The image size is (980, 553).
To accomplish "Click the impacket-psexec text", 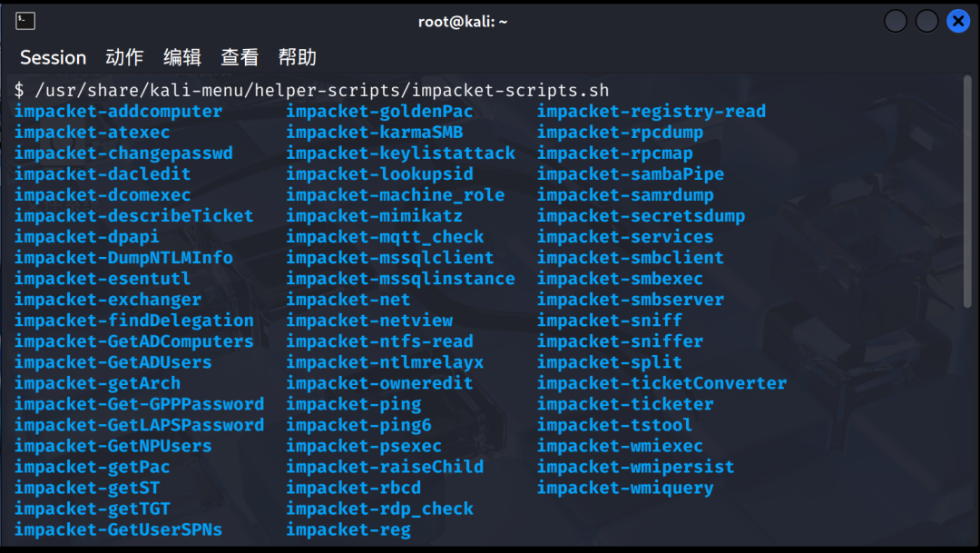I will (x=364, y=446).
